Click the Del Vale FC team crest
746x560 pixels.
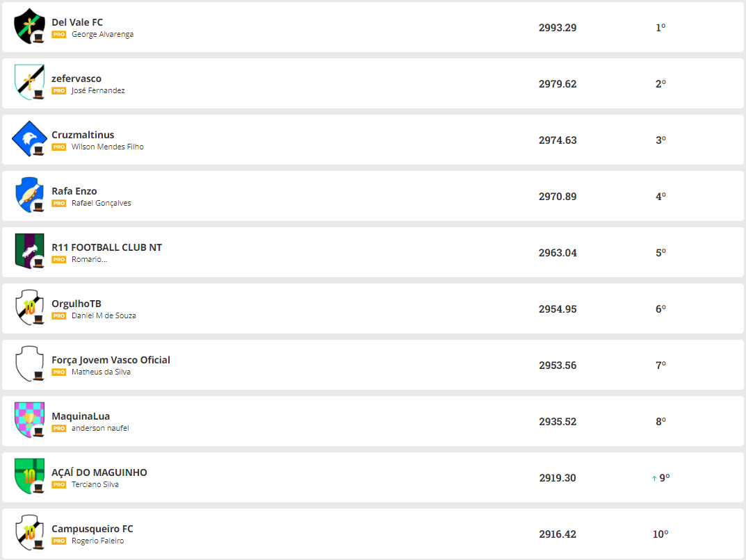tap(29, 26)
